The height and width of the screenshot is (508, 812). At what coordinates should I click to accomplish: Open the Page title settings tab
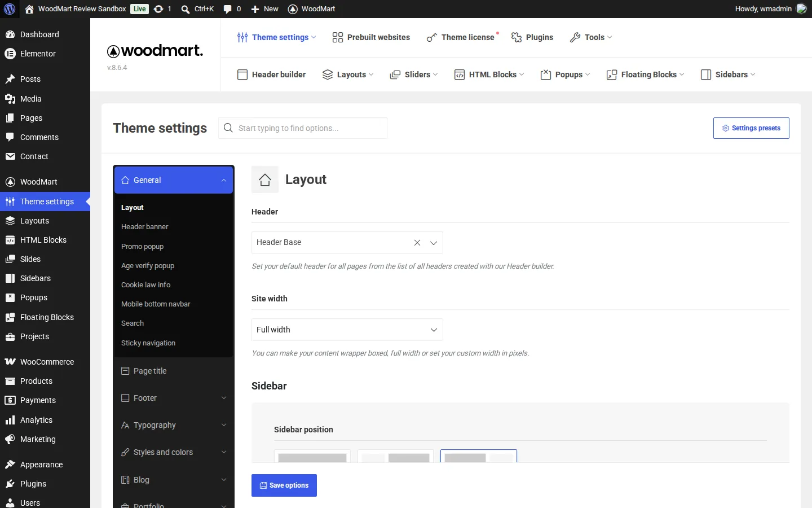coord(174,371)
